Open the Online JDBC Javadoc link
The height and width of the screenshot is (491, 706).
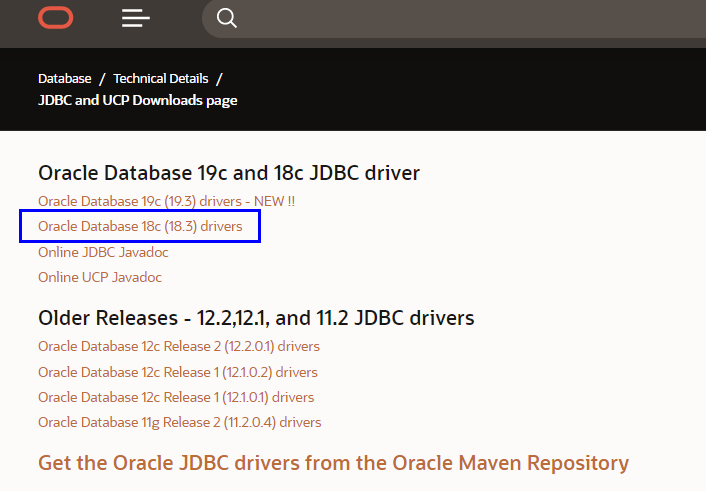click(x=103, y=252)
